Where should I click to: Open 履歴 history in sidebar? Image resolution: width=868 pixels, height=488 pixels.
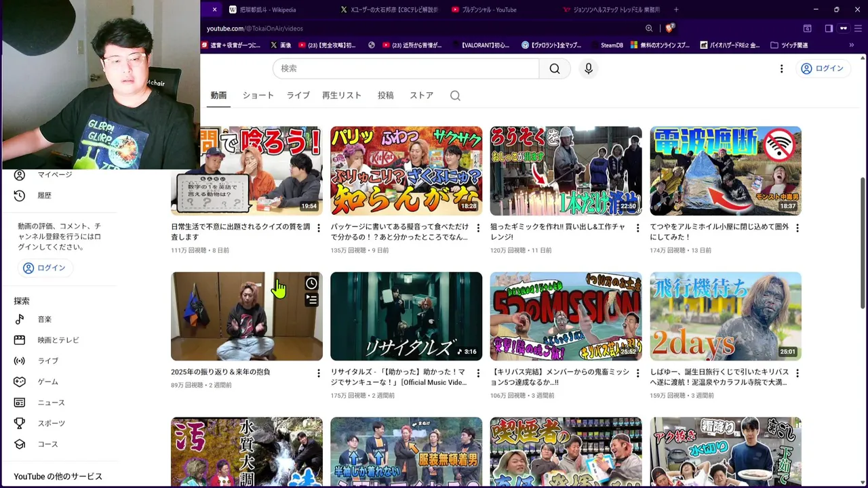pyautogui.click(x=34, y=195)
